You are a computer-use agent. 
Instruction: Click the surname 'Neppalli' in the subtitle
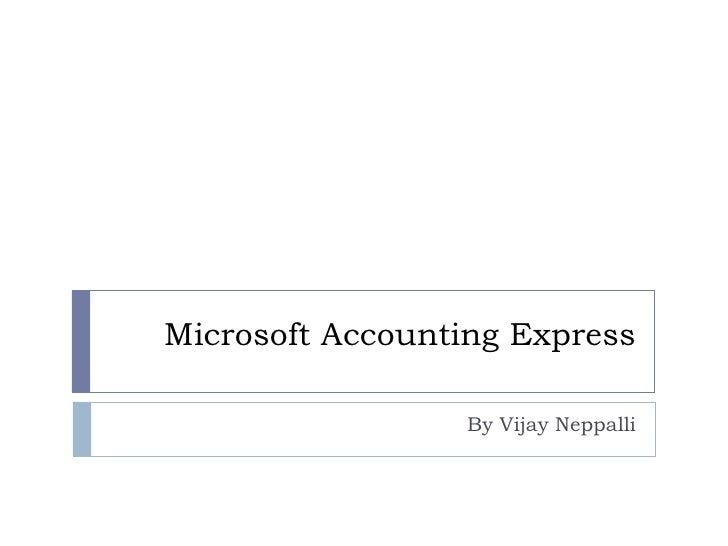[595, 425]
